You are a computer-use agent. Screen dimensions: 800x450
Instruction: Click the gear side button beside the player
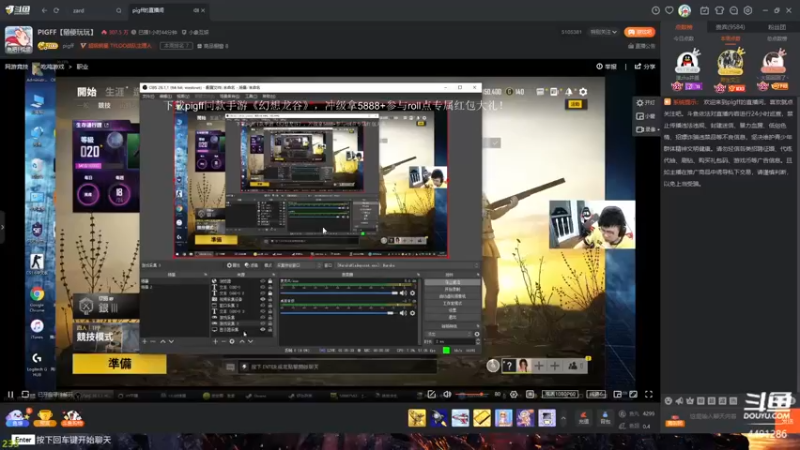point(645,103)
